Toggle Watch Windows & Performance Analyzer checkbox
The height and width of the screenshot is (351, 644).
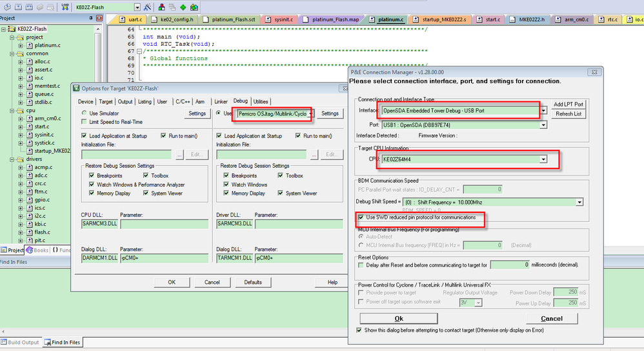92,185
